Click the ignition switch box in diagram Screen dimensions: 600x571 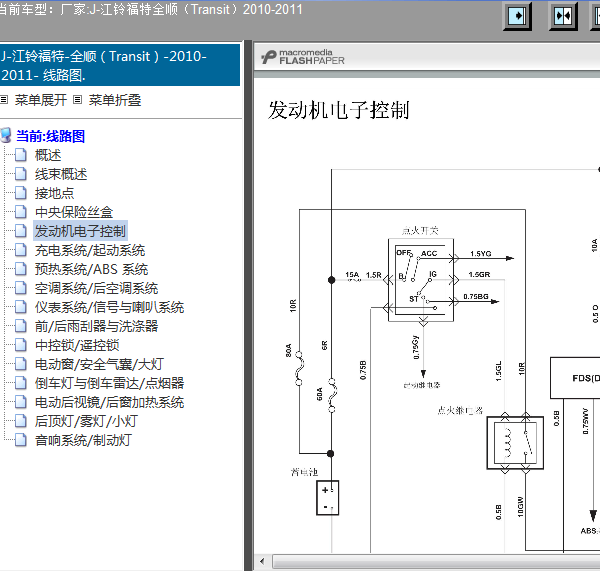pos(421,280)
